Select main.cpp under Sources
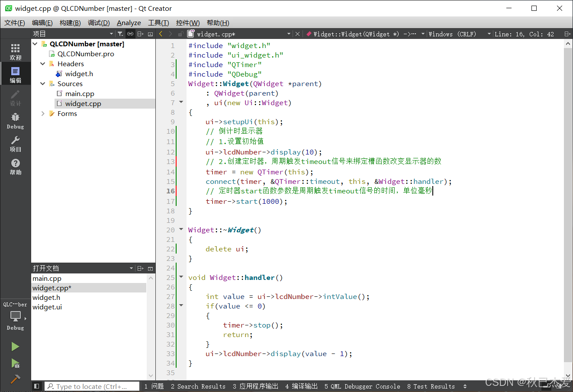This screenshot has height=392, width=573. coord(80,93)
